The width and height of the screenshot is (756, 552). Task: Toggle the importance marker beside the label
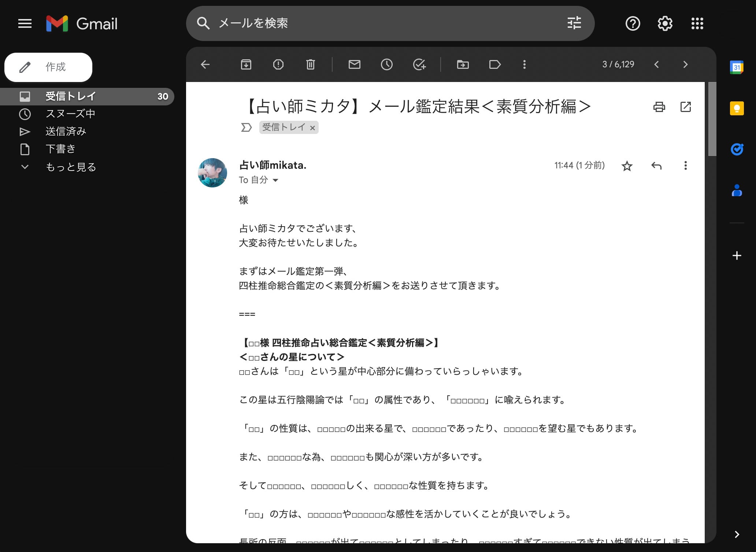(246, 127)
